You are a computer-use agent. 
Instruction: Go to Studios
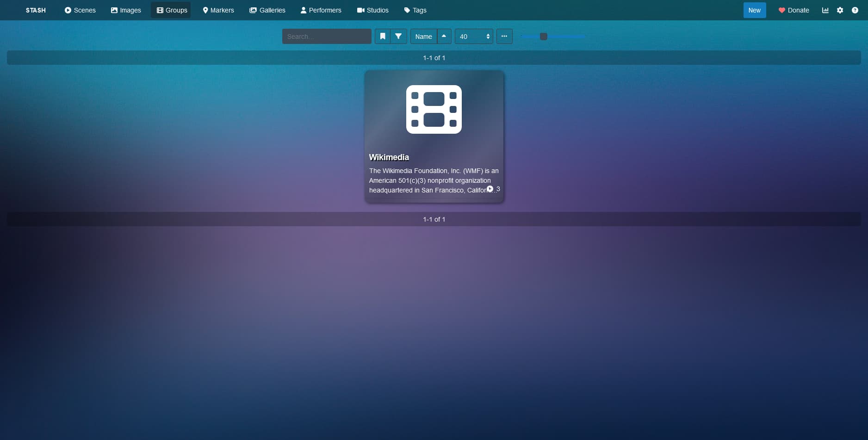click(373, 10)
